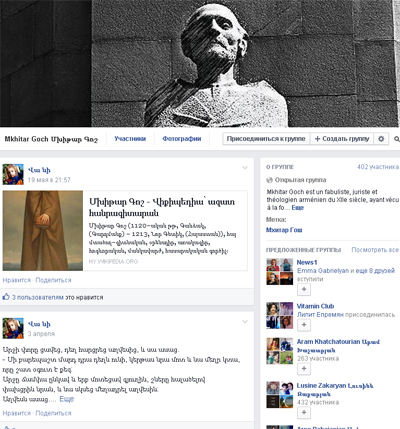This screenshot has width=400, height=429.
Task: Click the search magnifier icon
Action: click(397, 139)
